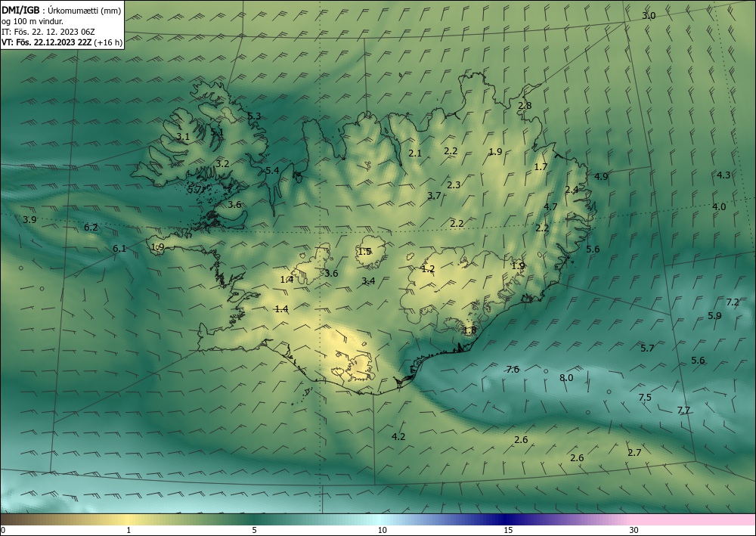This screenshot has width=756, height=536.
Task: Click the '3.1' precipitation value
Action: tap(183, 136)
